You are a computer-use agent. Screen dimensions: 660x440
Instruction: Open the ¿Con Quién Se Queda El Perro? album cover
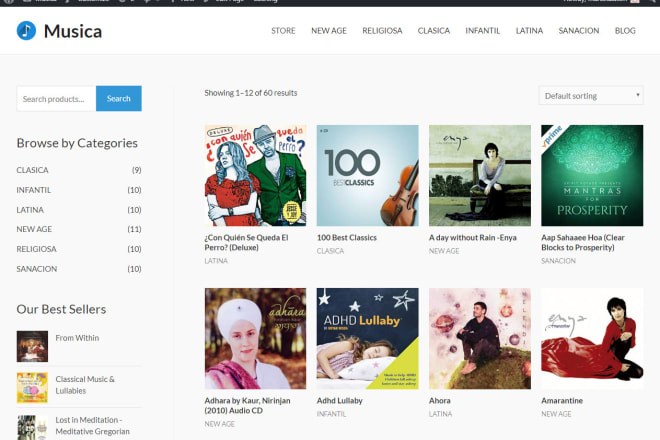[x=255, y=176]
